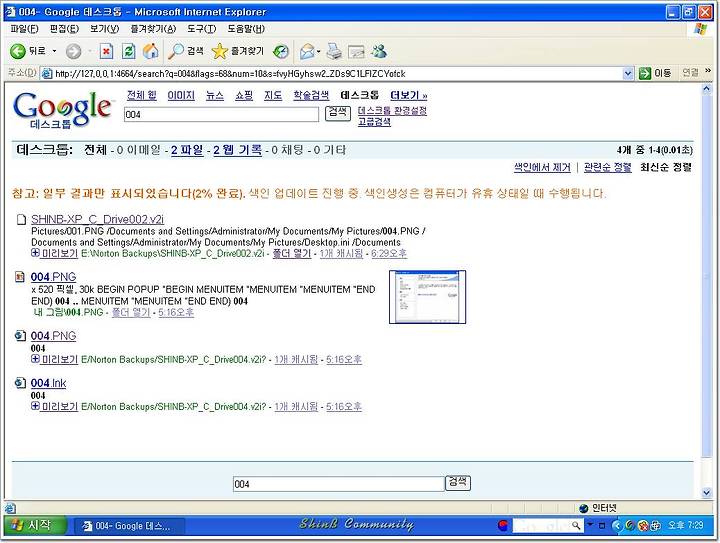Click the address bar URL field
This screenshot has height=543, width=720.
pos(338,73)
